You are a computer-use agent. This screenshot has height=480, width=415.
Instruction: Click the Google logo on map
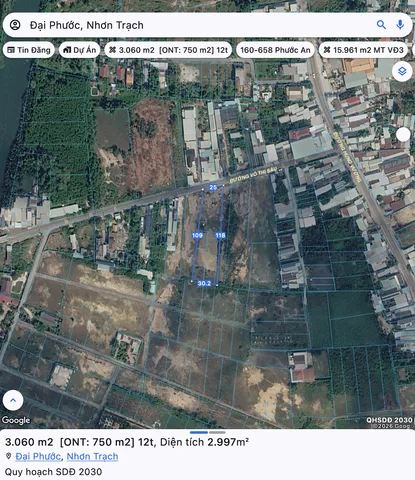16,420
